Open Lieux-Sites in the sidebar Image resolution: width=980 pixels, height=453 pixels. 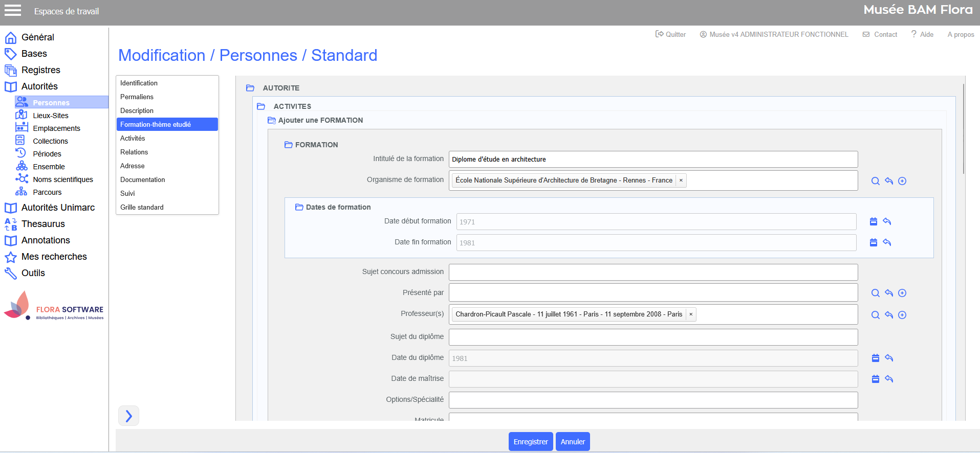50,116
